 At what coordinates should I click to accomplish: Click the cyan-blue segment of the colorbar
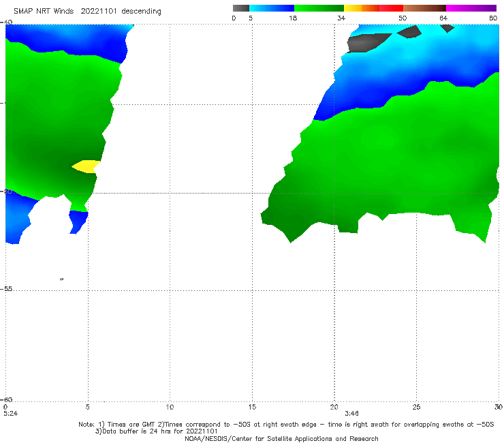[x=272, y=8]
